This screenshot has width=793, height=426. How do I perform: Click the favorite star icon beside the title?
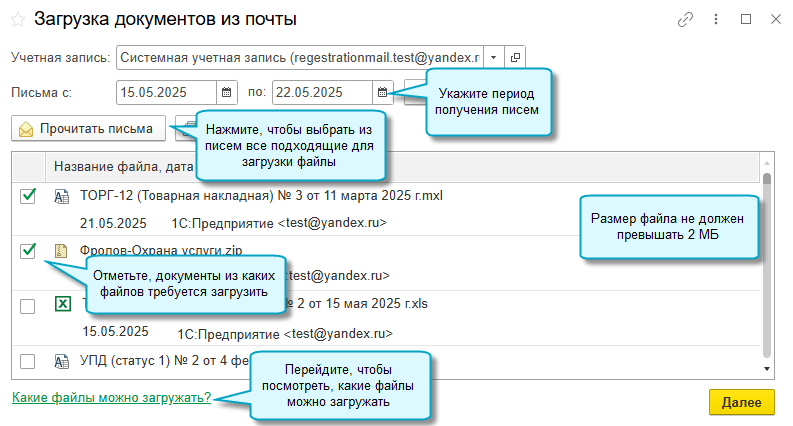[18, 19]
